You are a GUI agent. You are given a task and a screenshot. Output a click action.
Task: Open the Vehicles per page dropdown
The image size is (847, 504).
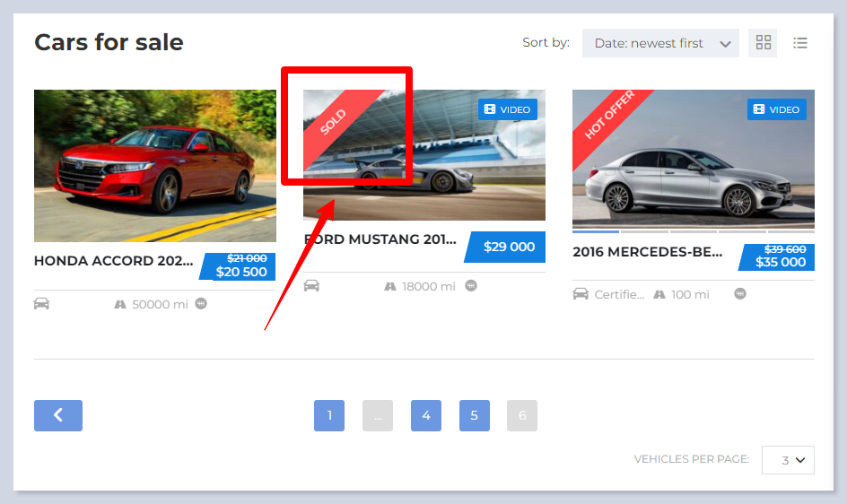pos(788,460)
